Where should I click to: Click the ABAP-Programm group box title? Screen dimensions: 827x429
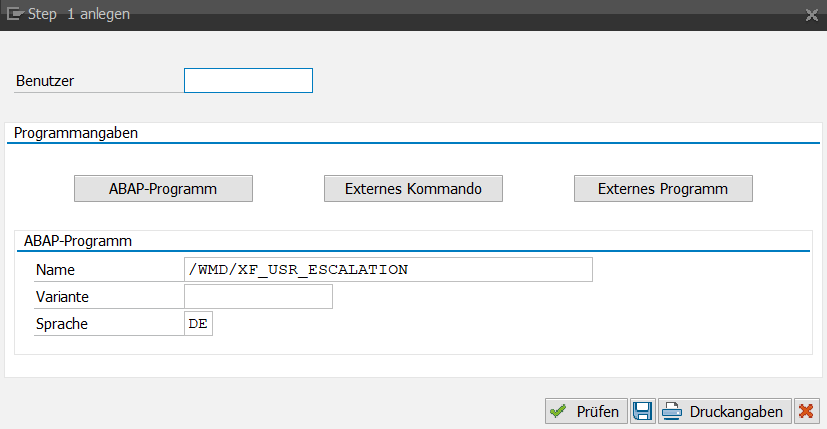click(x=78, y=241)
